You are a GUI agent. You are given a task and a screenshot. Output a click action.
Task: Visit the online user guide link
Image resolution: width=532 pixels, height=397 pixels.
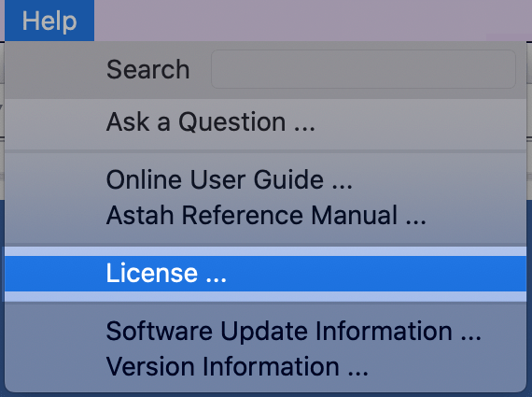[x=265, y=179]
